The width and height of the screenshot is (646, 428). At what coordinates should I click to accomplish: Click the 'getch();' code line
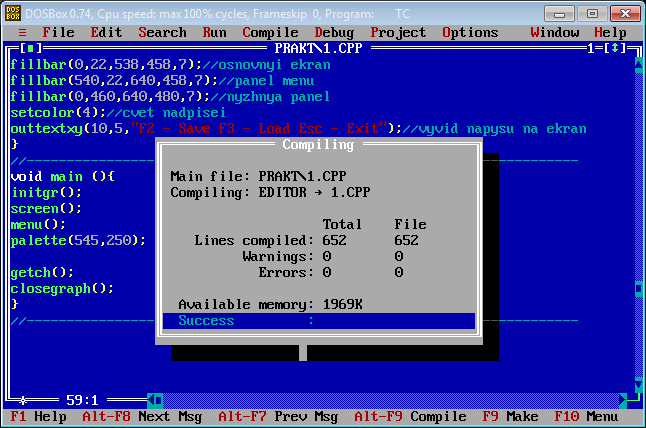click(42, 272)
